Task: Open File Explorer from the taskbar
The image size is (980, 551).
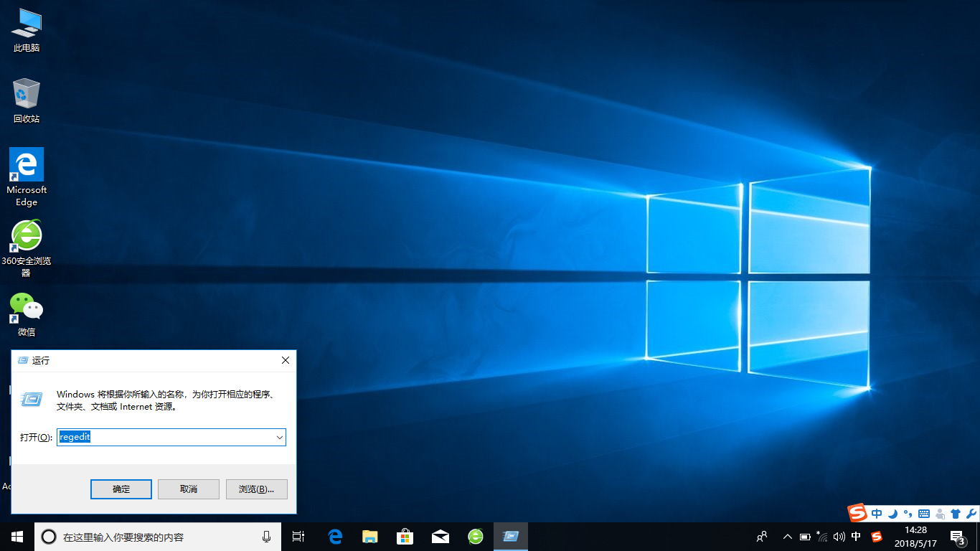Action: 369,537
